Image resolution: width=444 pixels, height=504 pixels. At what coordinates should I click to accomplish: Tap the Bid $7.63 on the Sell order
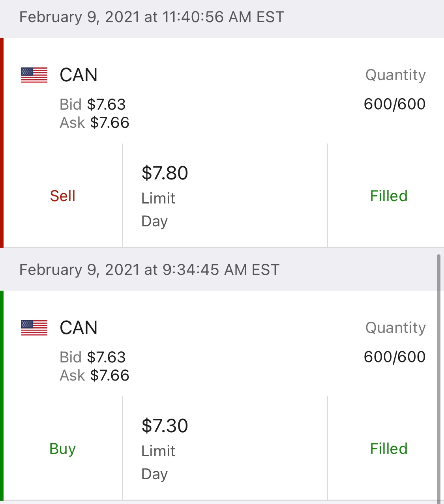pyautogui.click(x=93, y=105)
